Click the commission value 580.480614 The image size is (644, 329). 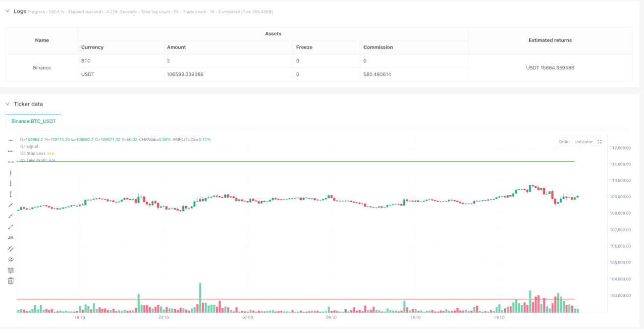click(377, 74)
